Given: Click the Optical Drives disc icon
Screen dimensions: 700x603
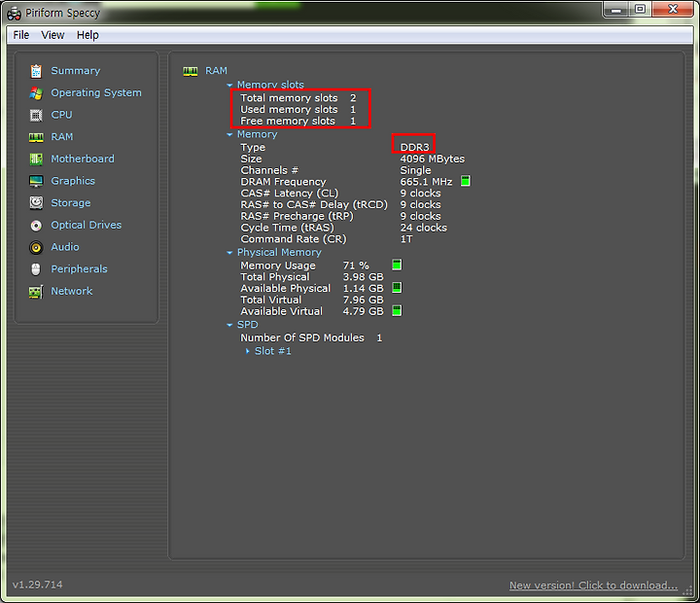Looking at the screenshot, I should pyautogui.click(x=36, y=225).
